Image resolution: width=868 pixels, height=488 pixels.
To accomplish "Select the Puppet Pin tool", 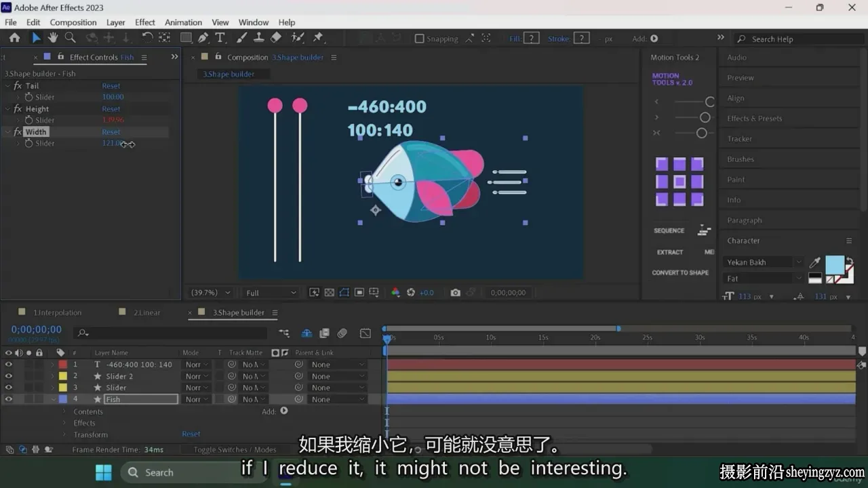I will tap(318, 38).
